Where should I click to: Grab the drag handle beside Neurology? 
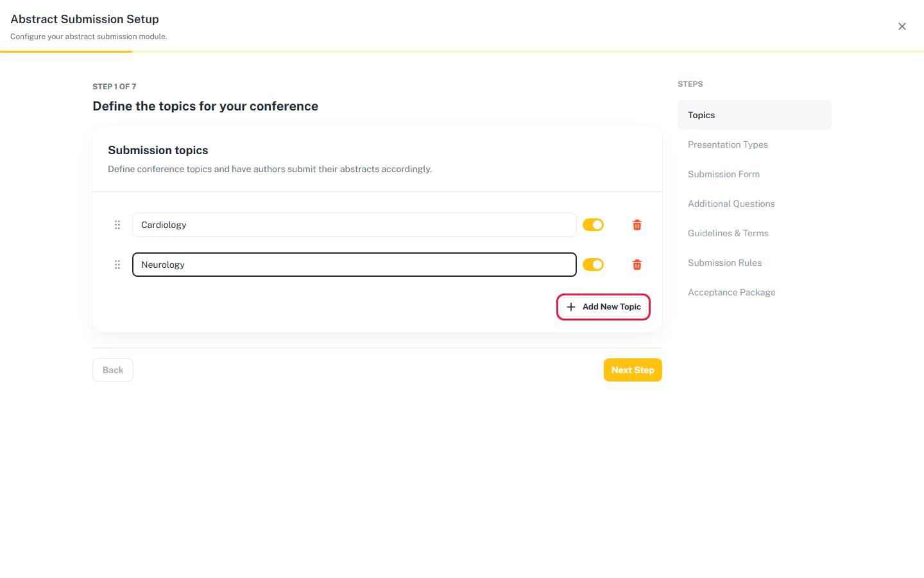[x=117, y=265]
